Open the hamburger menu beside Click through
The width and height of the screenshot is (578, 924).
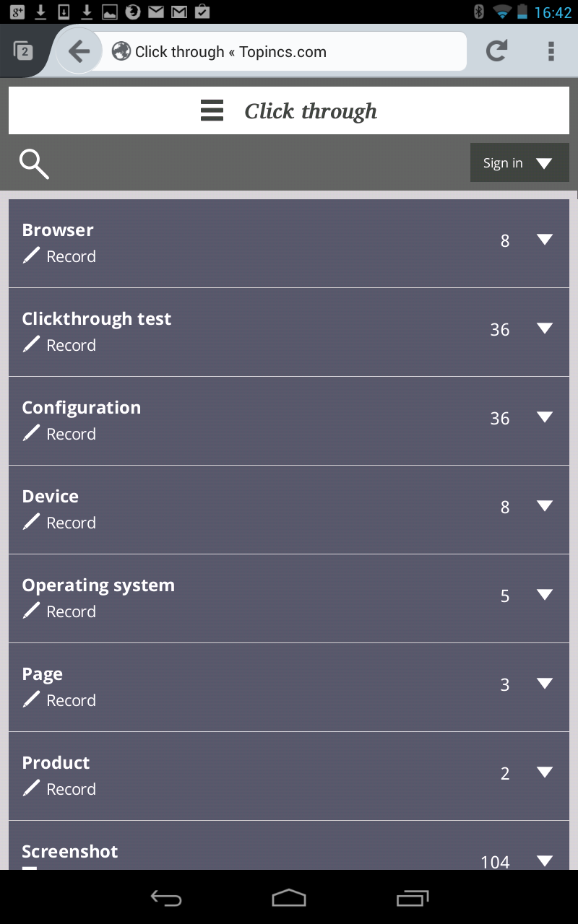click(212, 111)
